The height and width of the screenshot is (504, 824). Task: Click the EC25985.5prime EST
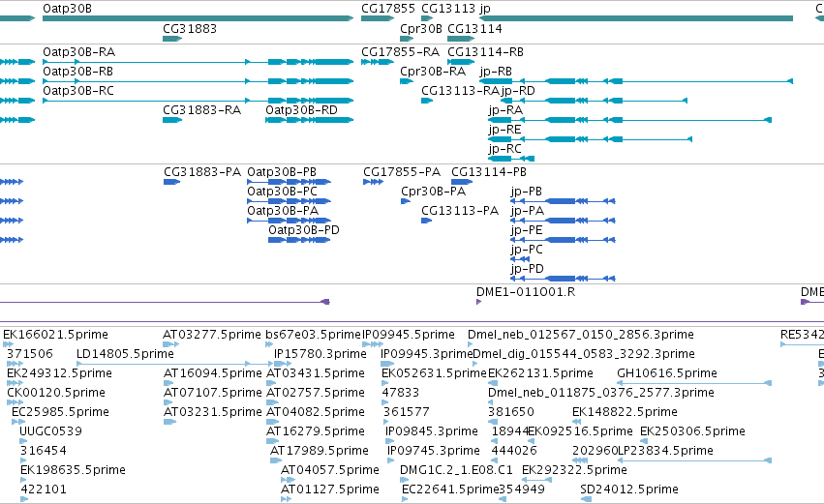pos(18,422)
